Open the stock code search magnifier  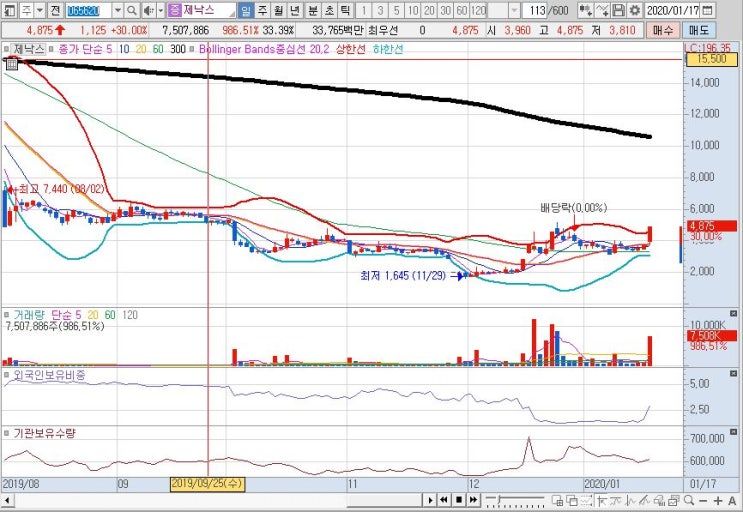coord(133,10)
